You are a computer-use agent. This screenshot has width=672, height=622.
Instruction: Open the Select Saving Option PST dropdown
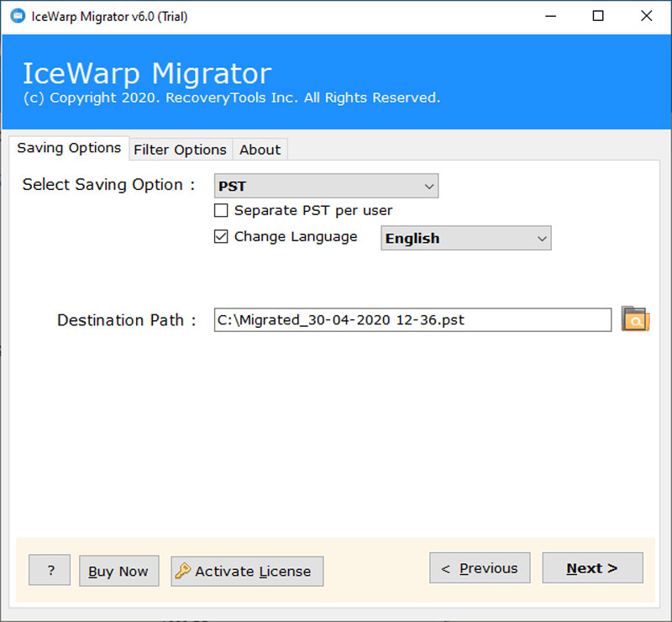pos(326,186)
